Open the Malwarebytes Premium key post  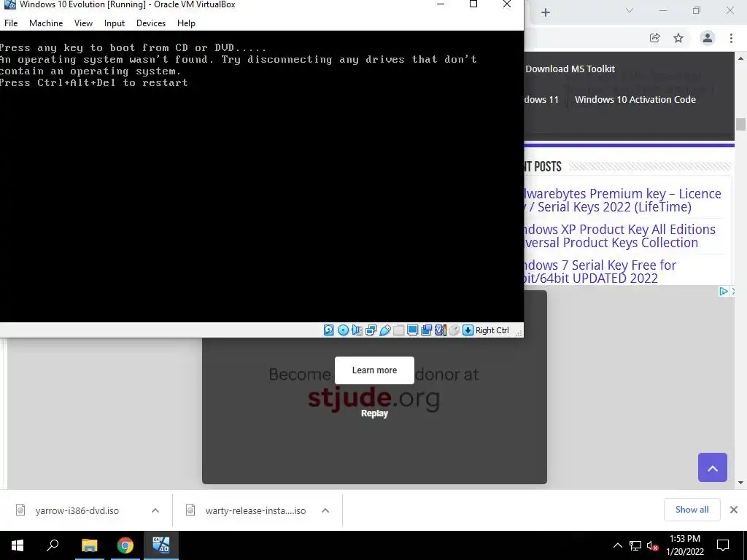pyautogui.click(x=622, y=200)
